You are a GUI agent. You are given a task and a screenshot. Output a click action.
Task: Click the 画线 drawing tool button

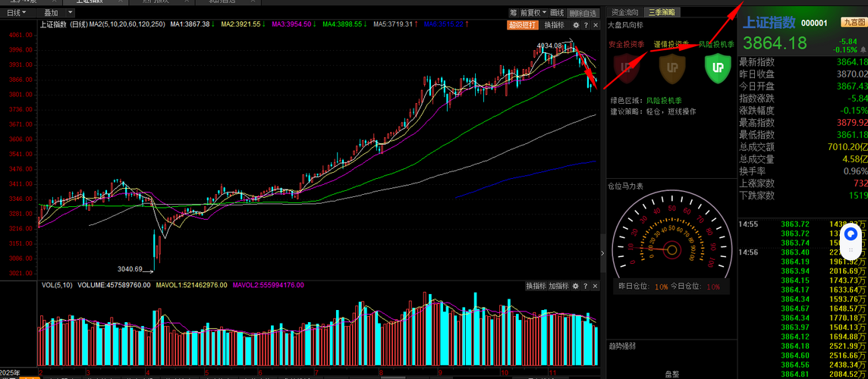click(x=558, y=13)
